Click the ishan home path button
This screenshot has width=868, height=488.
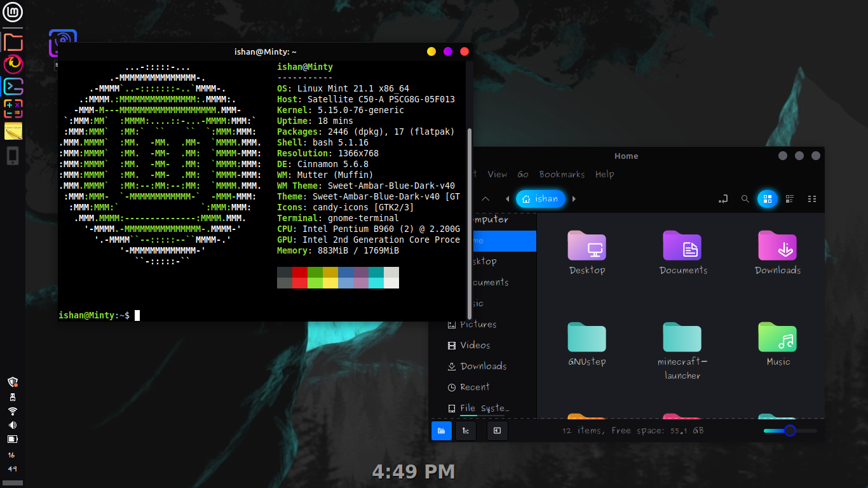[541, 199]
